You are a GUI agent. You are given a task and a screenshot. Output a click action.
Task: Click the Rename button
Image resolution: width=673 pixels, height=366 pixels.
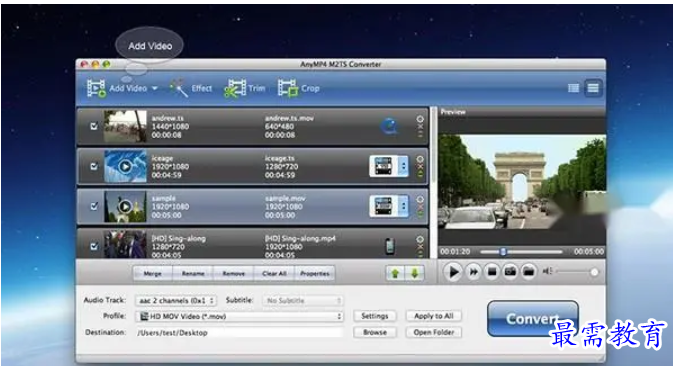pos(193,273)
